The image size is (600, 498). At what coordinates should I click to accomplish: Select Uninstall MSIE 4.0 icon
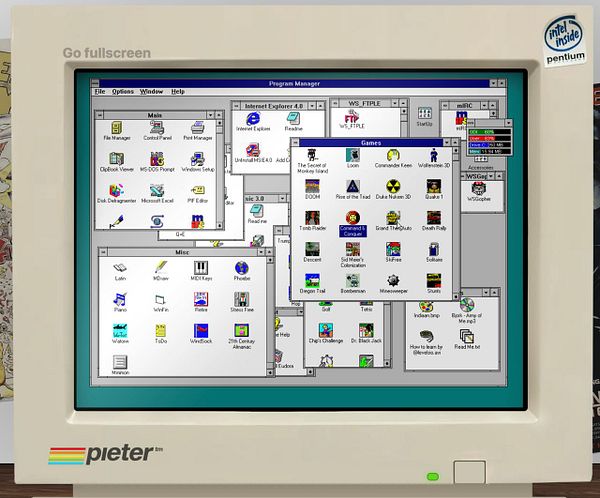[253, 150]
